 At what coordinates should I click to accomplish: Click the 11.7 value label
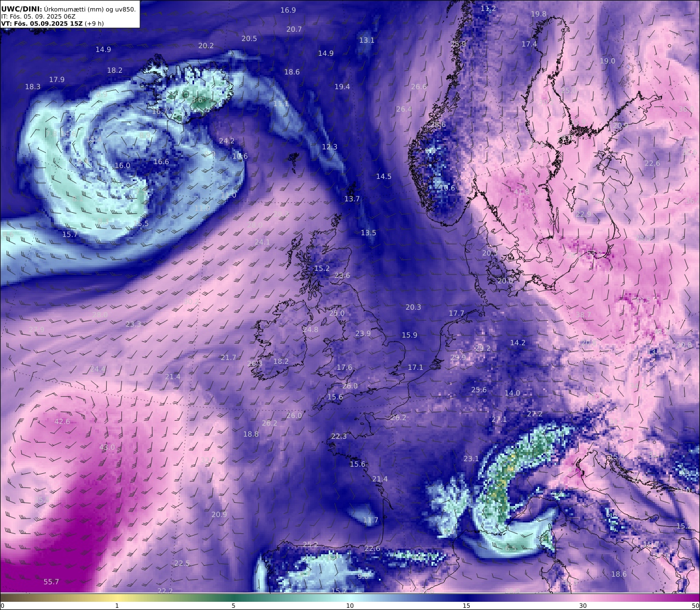pyautogui.click(x=371, y=520)
